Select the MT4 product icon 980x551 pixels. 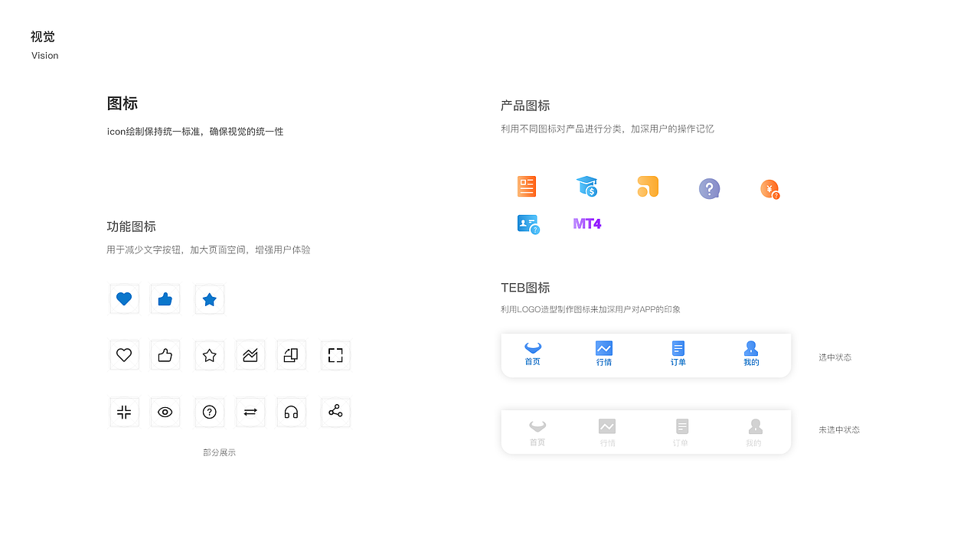[586, 223]
